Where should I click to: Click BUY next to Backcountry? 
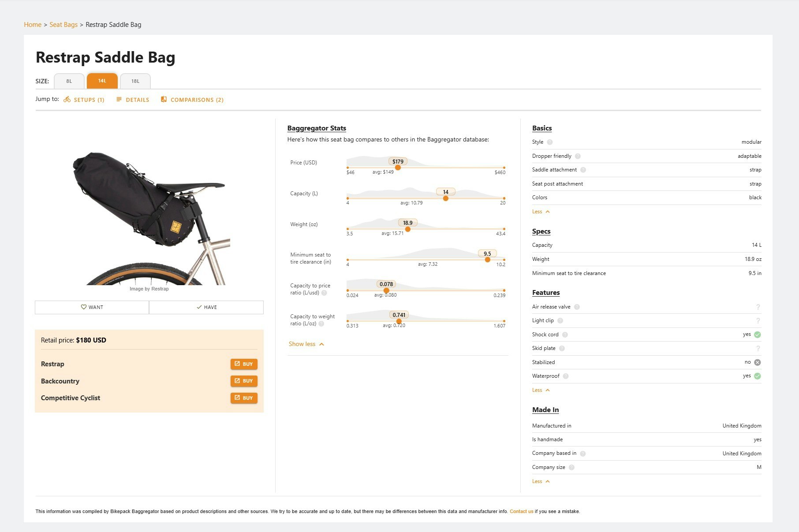[244, 381]
